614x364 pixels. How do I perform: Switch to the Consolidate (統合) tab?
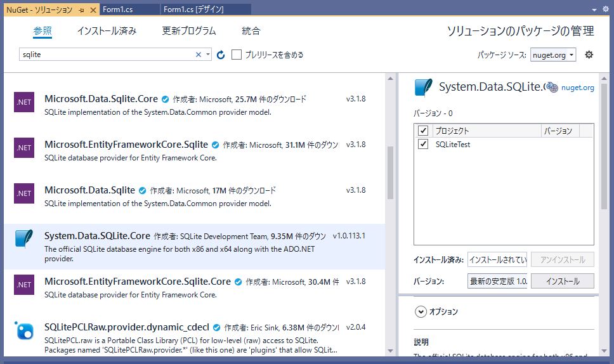click(251, 31)
